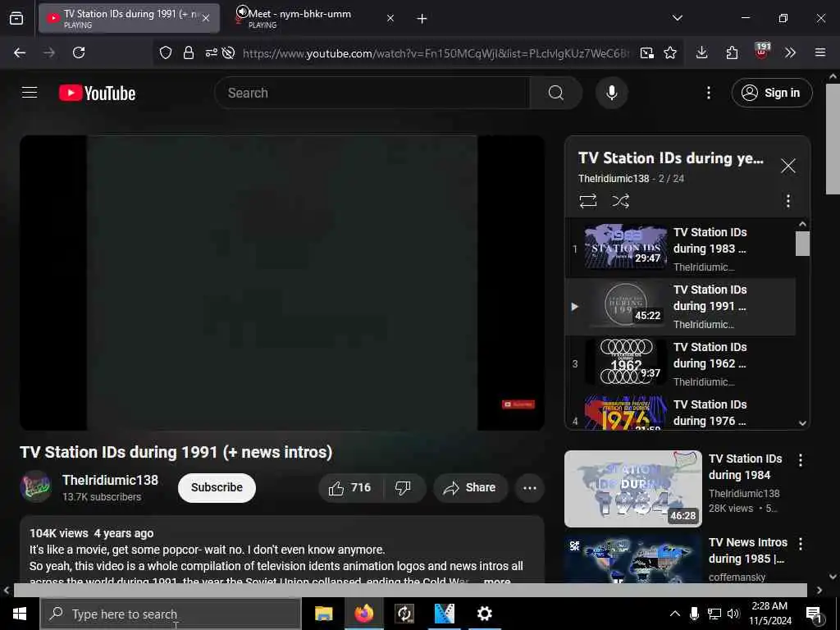Open File Explorer from taskbar
The image size is (840, 630).
[x=323, y=614]
